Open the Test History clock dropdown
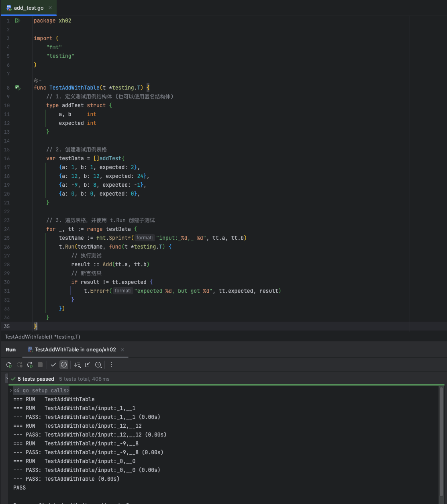The height and width of the screenshot is (504, 447). [98, 365]
